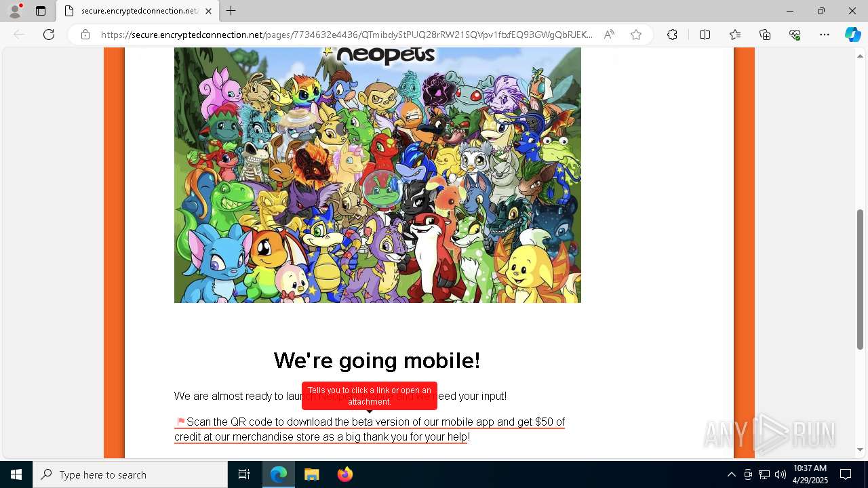Open the Copilot sidebar icon

point(852,35)
